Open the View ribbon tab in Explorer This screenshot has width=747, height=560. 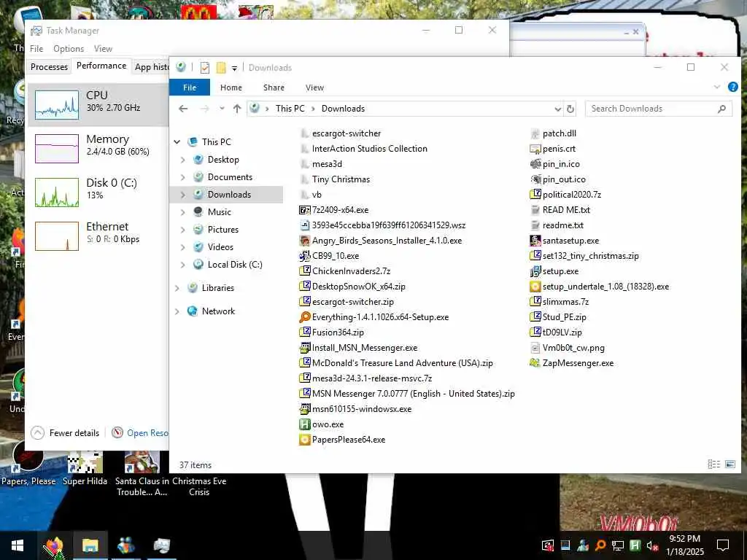[x=315, y=87]
